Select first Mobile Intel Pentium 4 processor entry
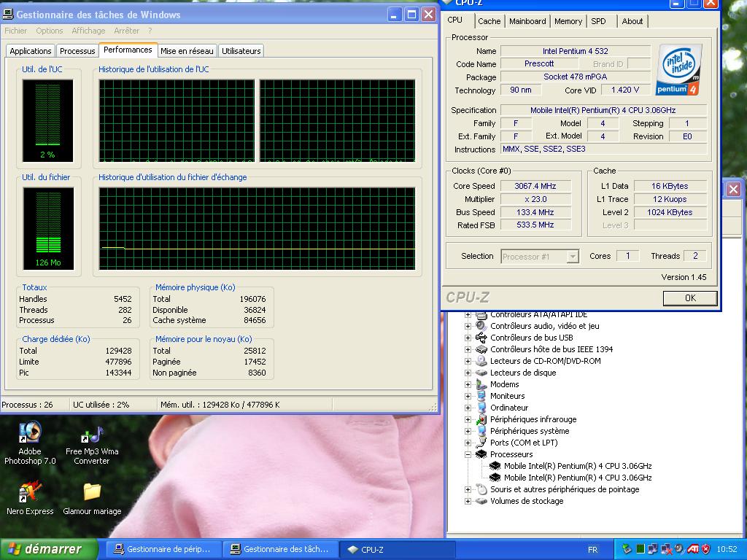The width and height of the screenshot is (747, 560). point(578,466)
